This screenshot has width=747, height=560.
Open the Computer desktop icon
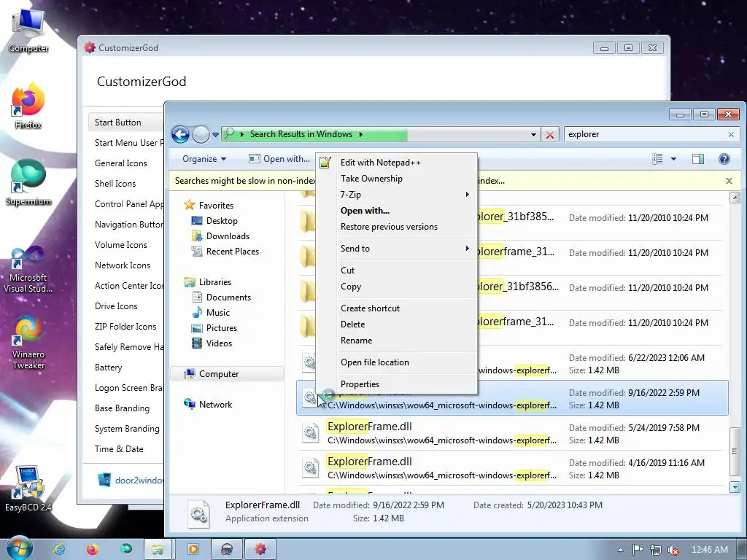28,31
